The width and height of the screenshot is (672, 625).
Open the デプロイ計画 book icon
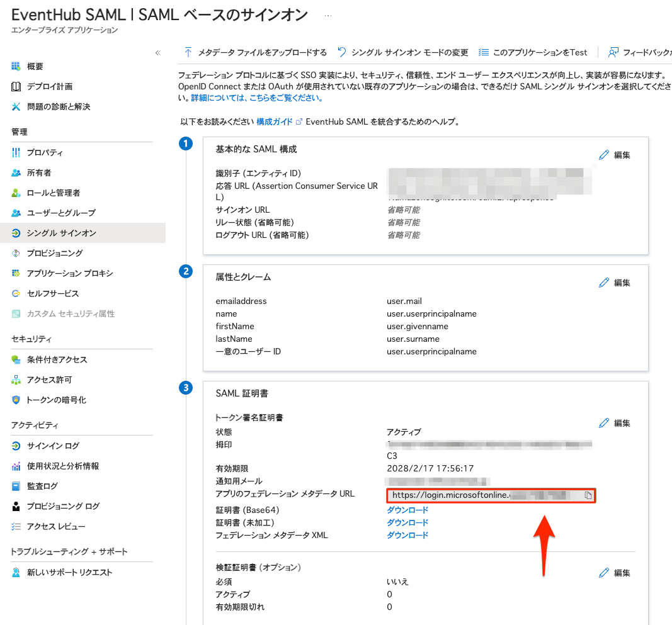[16, 86]
